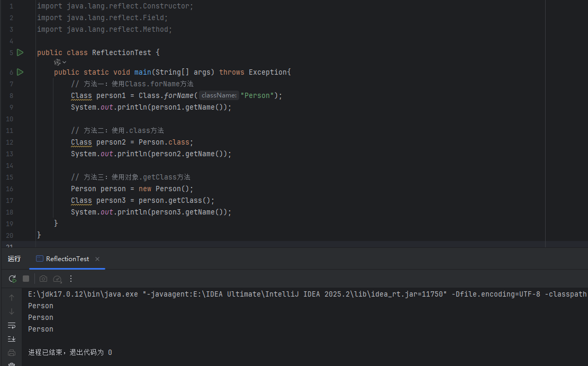Image resolution: width=588 pixels, height=366 pixels.
Task: Close the ReflectionTest run tab
Action: [x=97, y=259]
